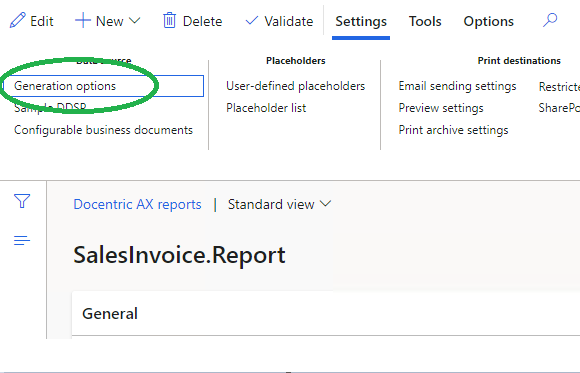
Task: Open the Tools tab
Action: [x=425, y=21]
